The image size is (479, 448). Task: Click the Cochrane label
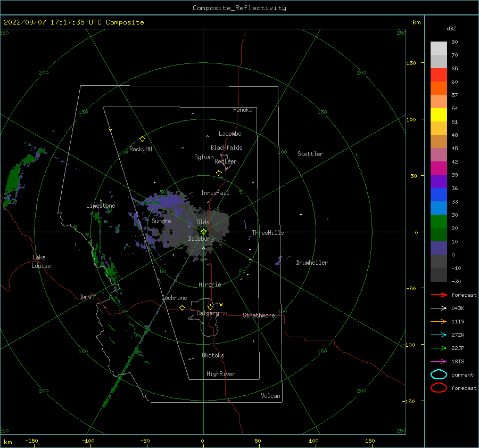[x=174, y=298]
